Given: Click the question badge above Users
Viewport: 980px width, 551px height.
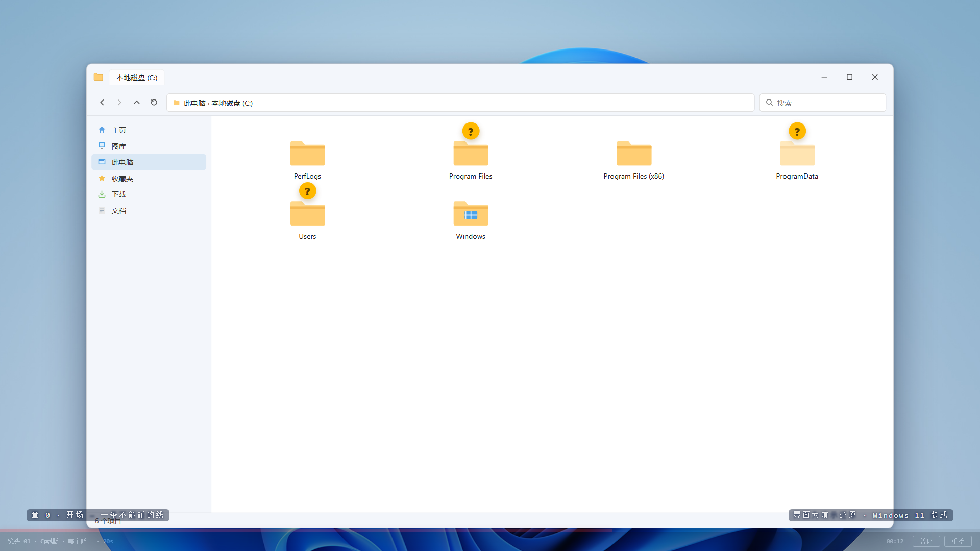Looking at the screenshot, I should [x=307, y=191].
